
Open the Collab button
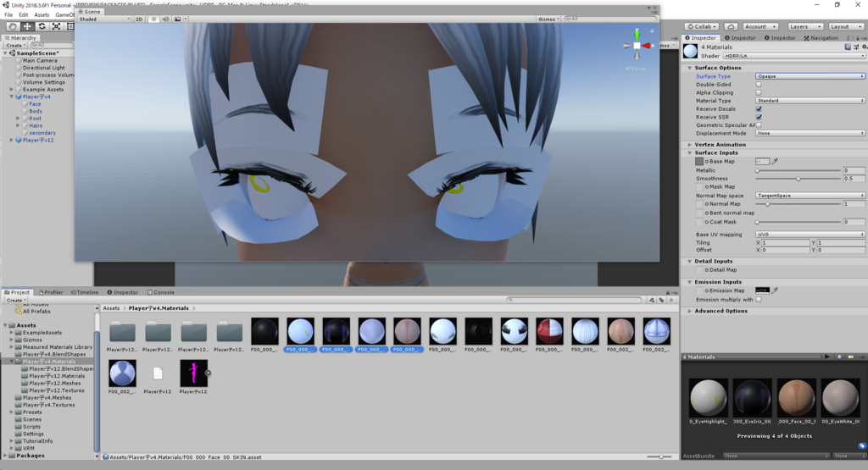[x=702, y=26]
